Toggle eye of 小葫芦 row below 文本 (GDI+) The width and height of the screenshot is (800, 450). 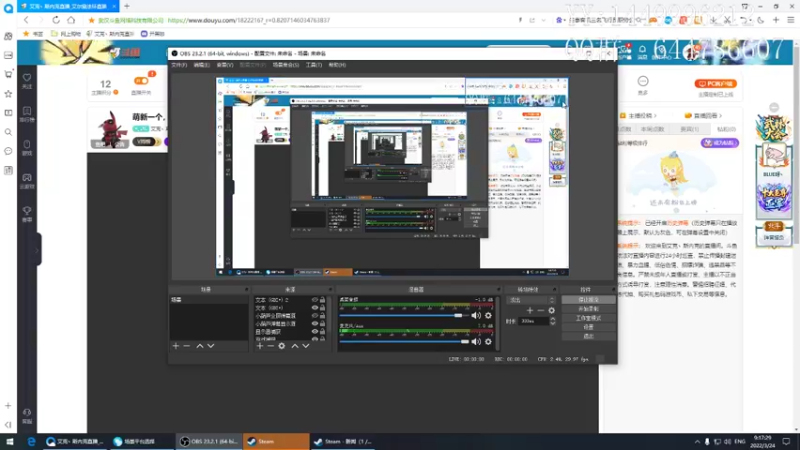tap(314, 316)
